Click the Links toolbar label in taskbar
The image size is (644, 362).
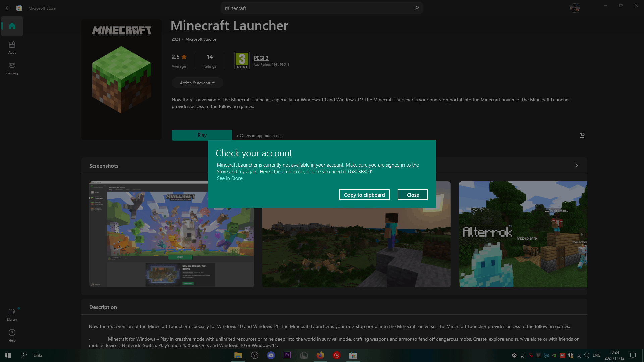(38, 355)
